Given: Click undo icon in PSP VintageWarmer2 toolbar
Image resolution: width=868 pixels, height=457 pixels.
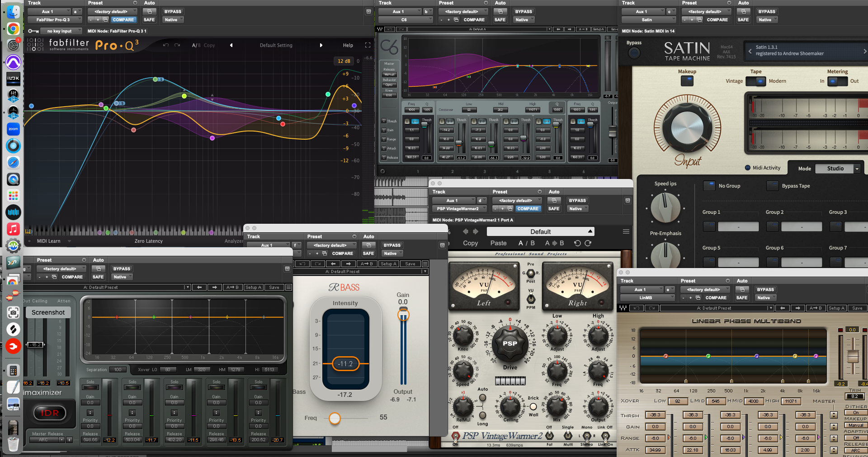Looking at the screenshot, I should 577,243.
